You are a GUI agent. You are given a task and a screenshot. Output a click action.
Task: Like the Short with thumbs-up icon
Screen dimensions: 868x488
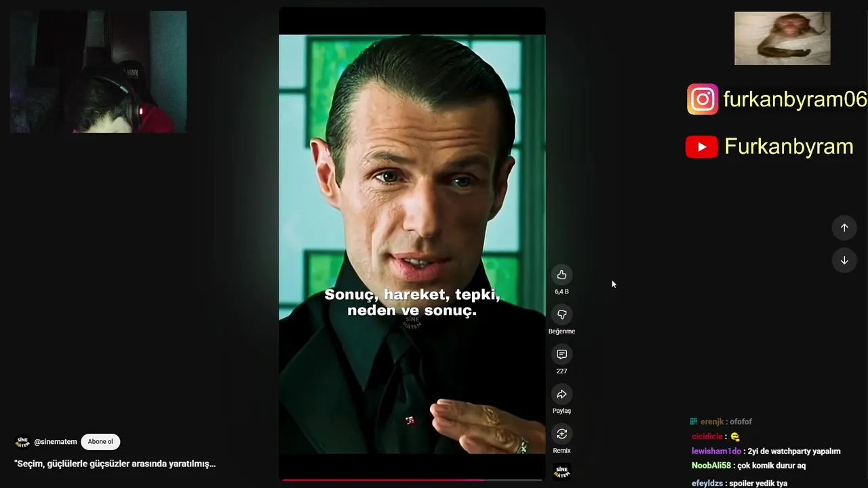pos(561,274)
